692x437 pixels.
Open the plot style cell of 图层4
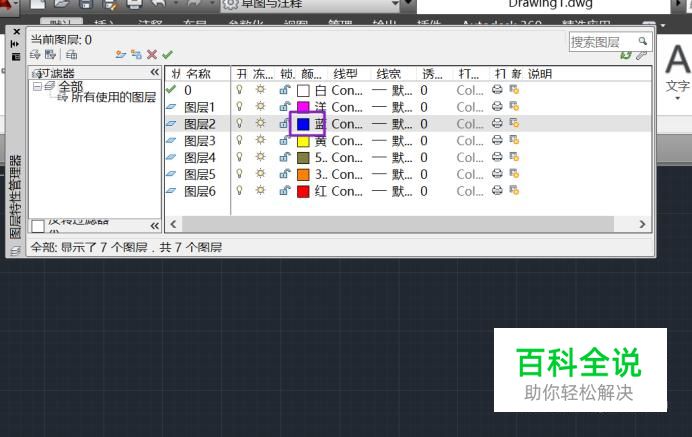[470, 157]
